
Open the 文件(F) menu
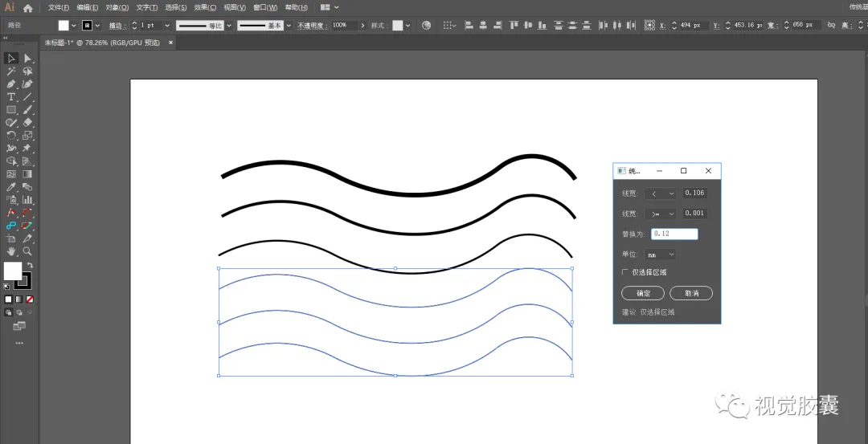(59, 7)
